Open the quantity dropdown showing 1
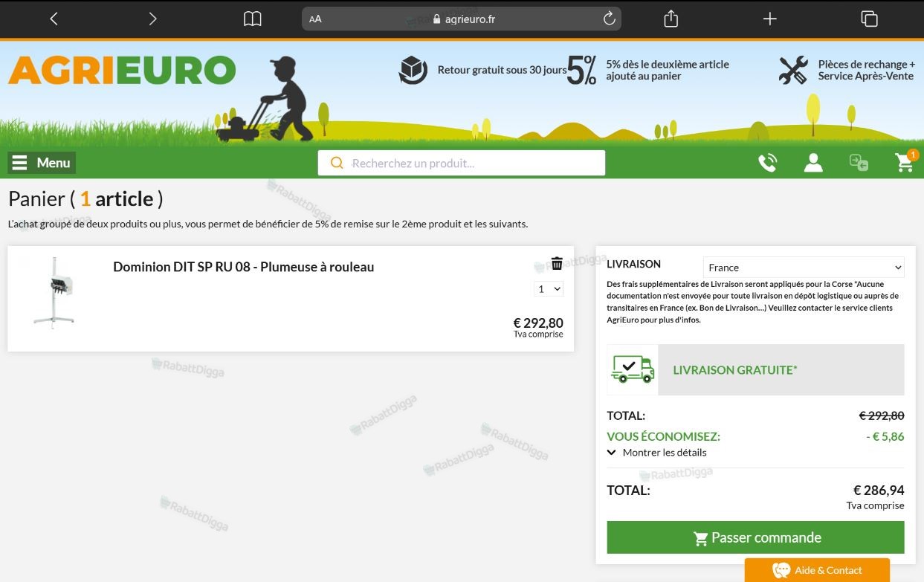Image resolution: width=924 pixels, height=582 pixels. pyautogui.click(x=549, y=288)
